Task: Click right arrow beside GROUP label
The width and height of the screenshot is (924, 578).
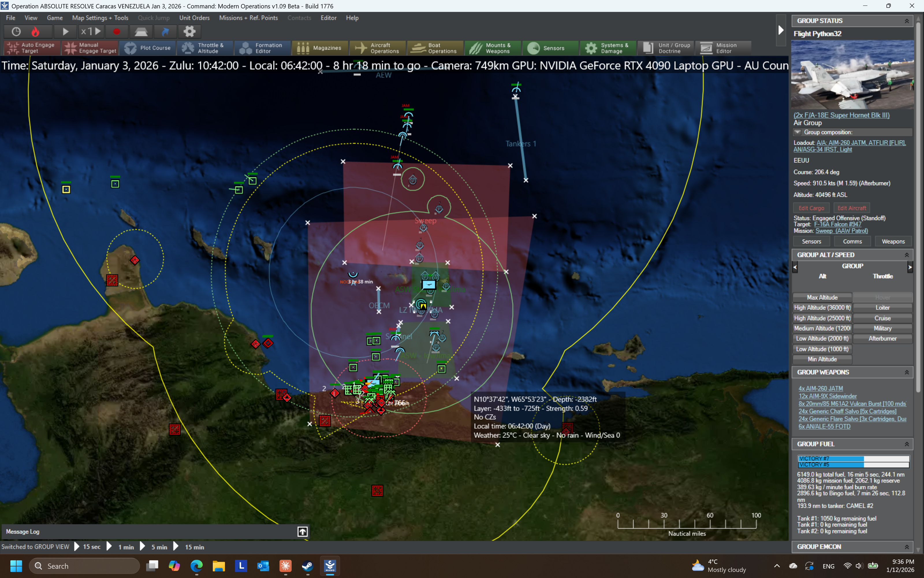Action: coord(910,267)
